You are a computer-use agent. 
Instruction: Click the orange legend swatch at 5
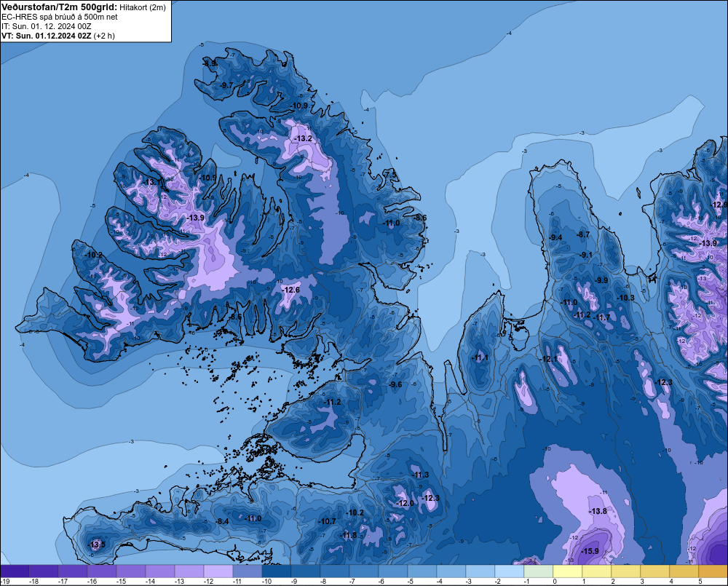[x=713, y=571]
